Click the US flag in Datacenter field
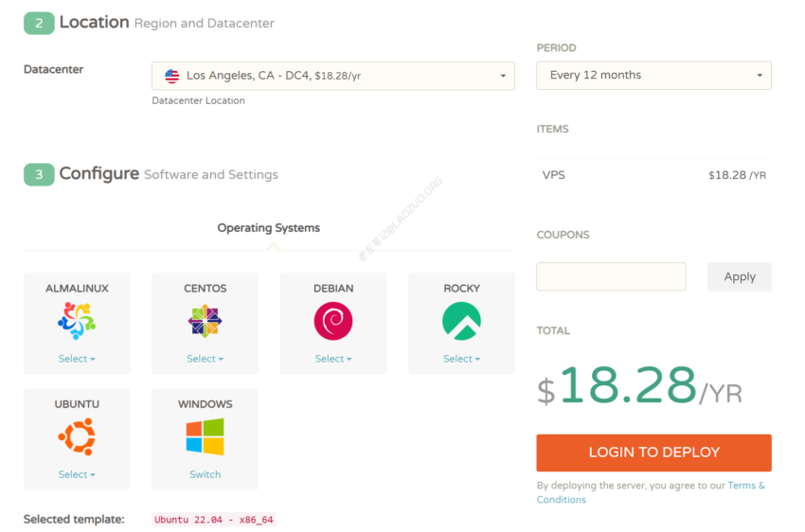 (172, 76)
